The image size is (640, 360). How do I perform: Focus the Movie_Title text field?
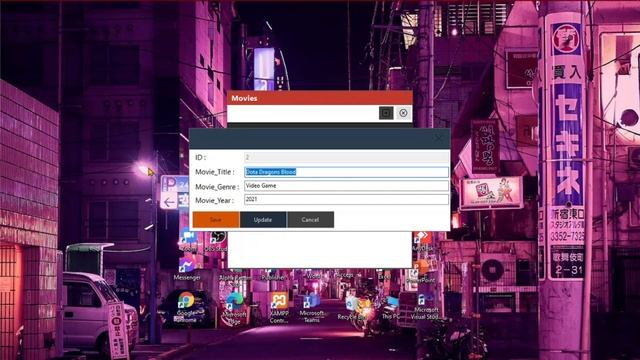[x=346, y=172]
